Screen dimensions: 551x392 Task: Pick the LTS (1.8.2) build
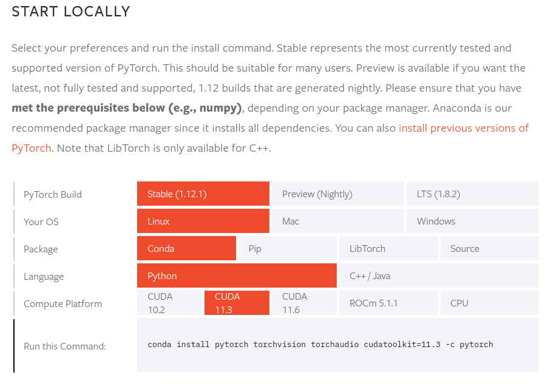[472, 194]
